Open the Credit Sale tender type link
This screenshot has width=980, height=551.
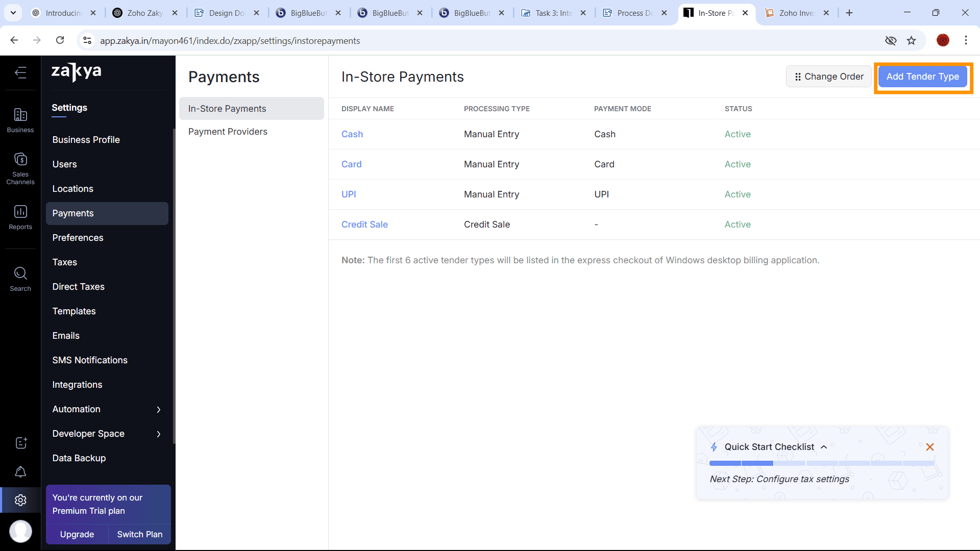(364, 224)
